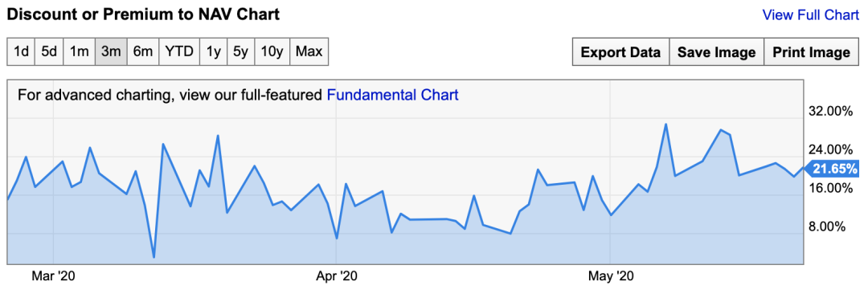Switch chart to 6m range
868x298 pixels.
(143, 52)
